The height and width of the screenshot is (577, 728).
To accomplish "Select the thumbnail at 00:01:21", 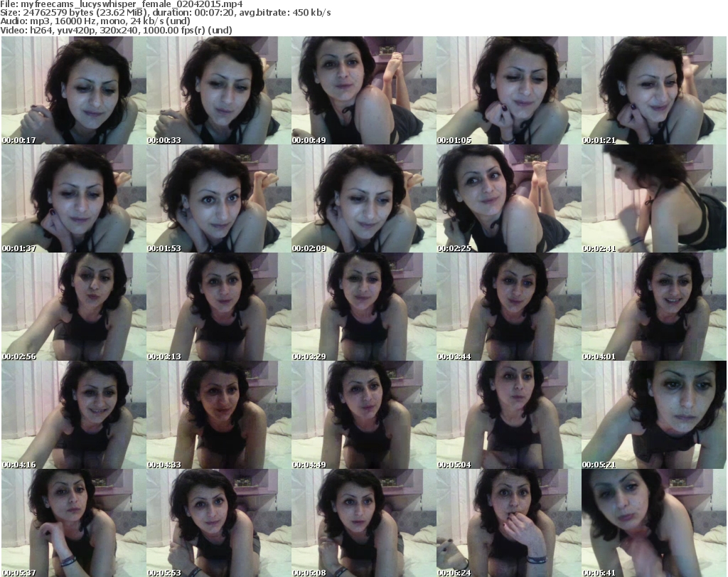I will coord(654,90).
